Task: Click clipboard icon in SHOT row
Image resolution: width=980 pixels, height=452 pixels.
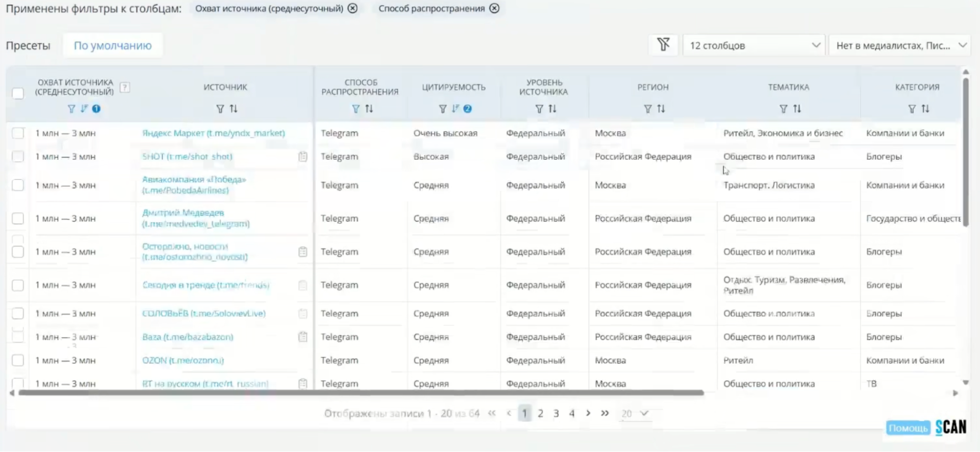Action: point(303,157)
